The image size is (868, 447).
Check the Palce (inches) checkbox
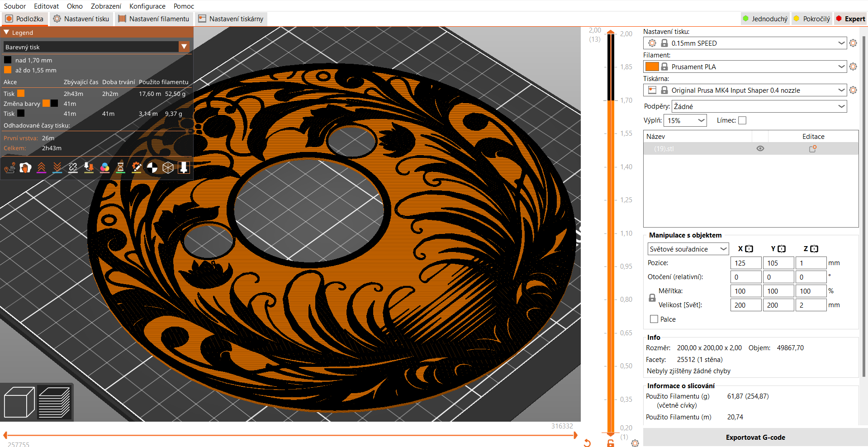coord(654,319)
